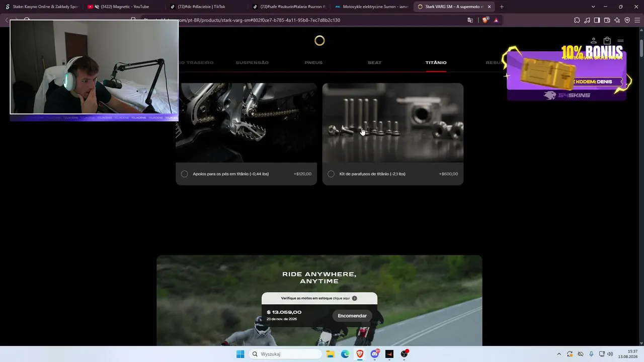Image resolution: width=644 pixels, height=362 pixels.
Task: Click the Wyszukaj taskbar search box
Action: click(x=286, y=354)
